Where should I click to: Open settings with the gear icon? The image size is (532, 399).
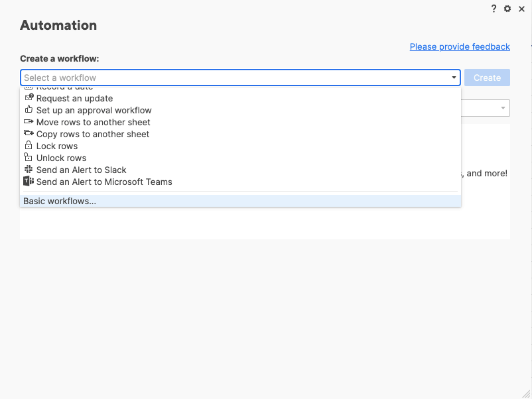click(x=507, y=9)
